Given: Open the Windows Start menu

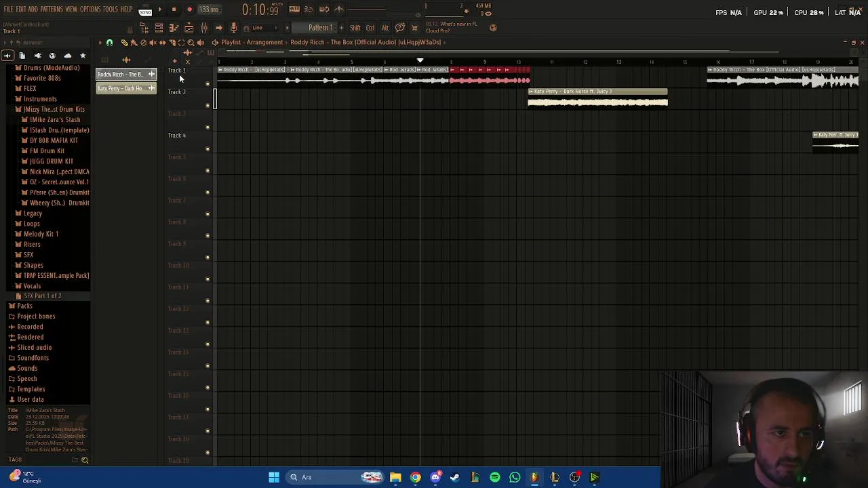Looking at the screenshot, I should pos(274,477).
